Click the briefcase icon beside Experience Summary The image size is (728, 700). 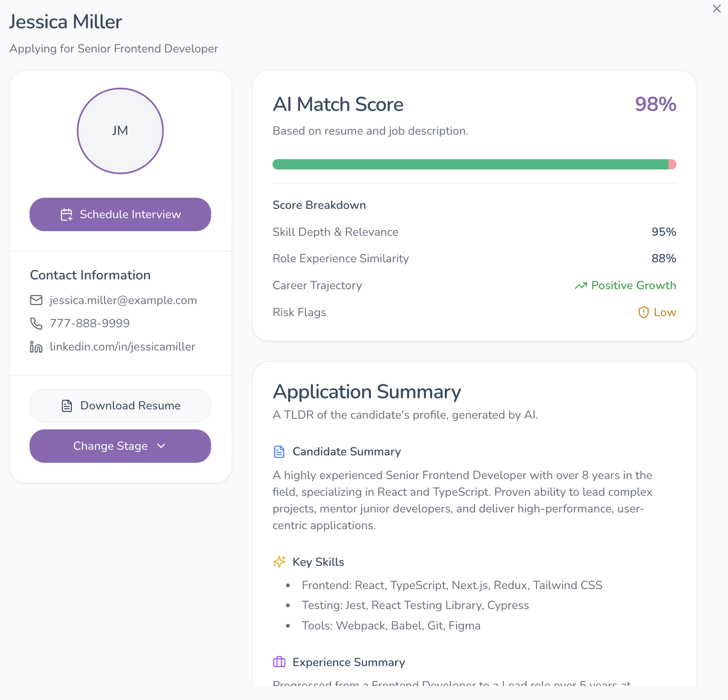point(279,662)
